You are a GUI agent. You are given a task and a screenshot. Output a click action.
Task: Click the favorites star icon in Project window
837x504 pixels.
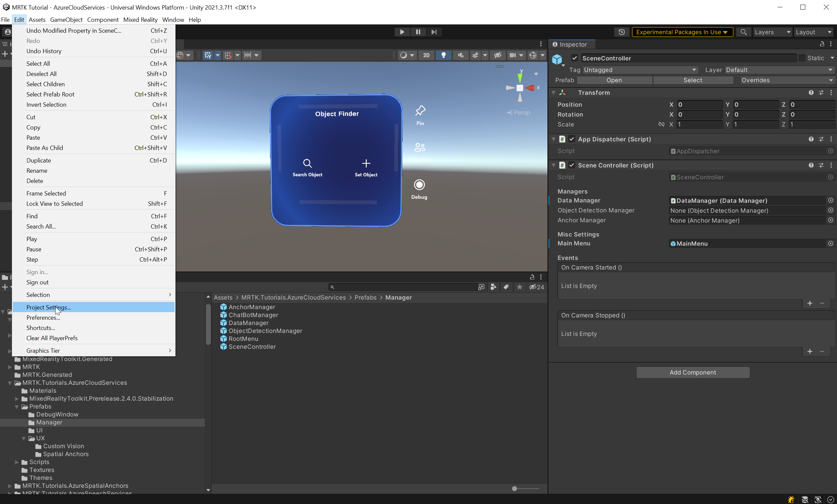click(x=519, y=287)
